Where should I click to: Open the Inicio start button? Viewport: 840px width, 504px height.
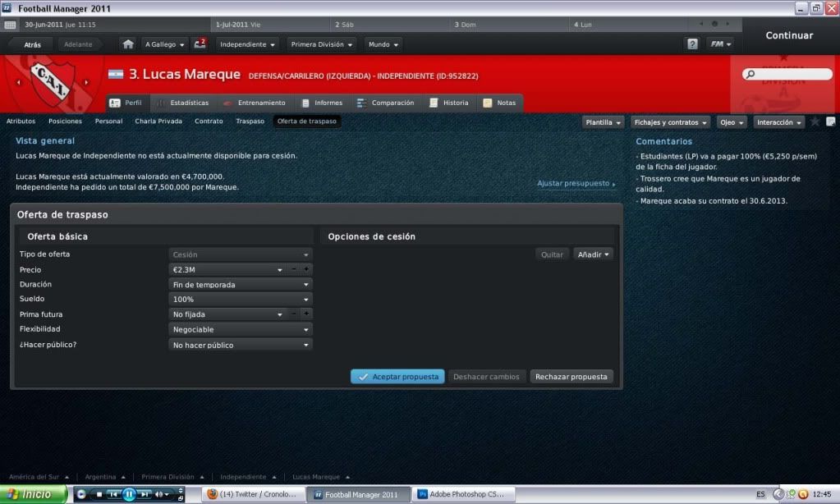pyautogui.click(x=33, y=494)
